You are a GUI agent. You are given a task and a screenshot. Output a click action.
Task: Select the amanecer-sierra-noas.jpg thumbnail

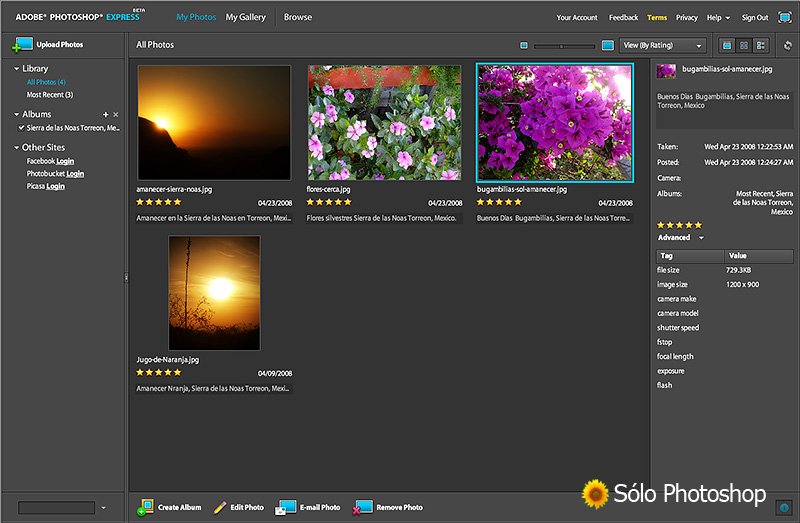point(214,122)
